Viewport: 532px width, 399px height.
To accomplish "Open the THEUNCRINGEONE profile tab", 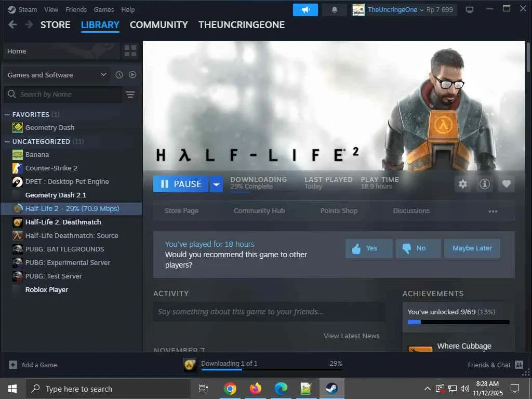I will coord(242,25).
